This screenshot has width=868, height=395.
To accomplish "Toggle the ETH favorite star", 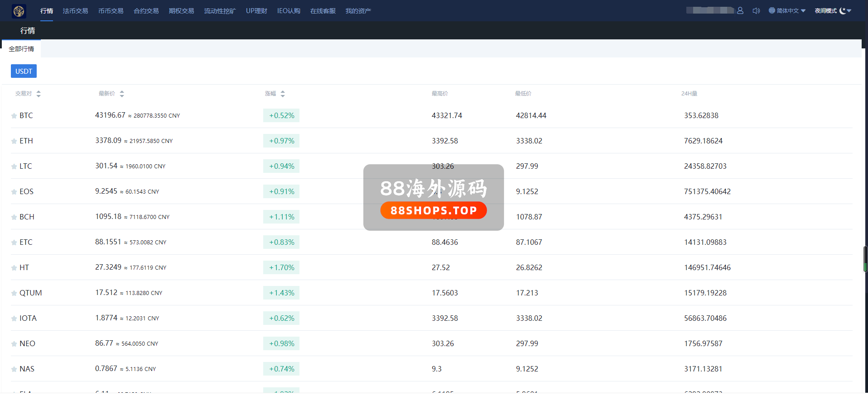I will [x=14, y=141].
